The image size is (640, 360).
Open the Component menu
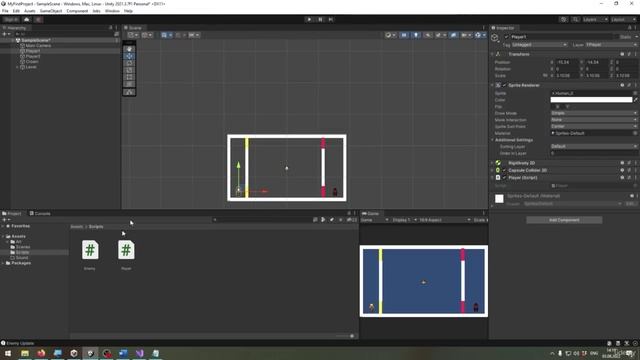(x=77, y=11)
